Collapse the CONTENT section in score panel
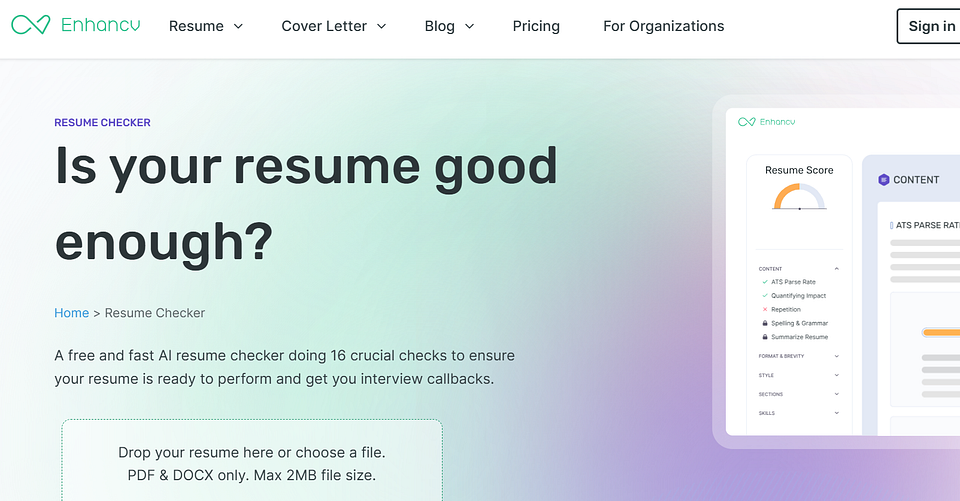The image size is (960, 501). tap(836, 269)
